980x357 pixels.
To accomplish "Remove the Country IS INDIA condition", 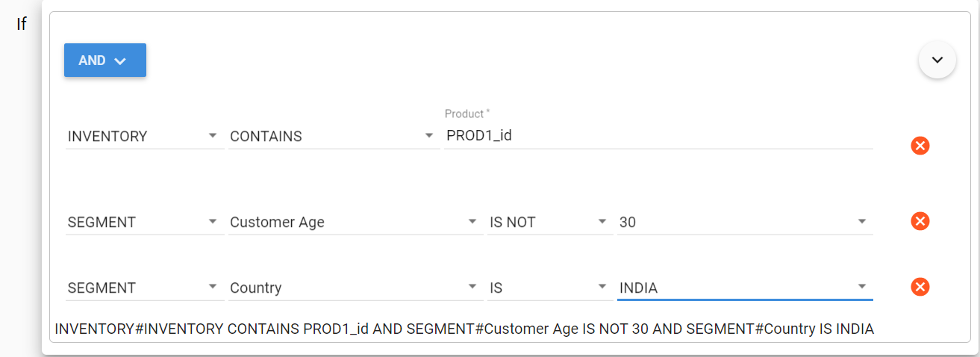I will [x=920, y=287].
